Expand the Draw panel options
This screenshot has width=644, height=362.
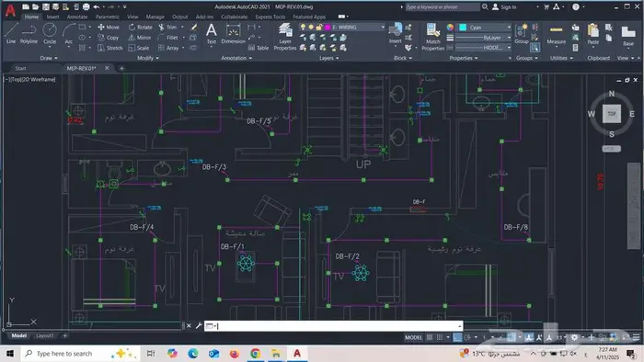49,58
